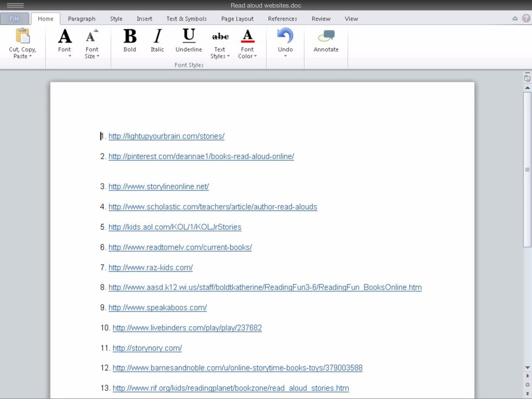Click the Font Size icon

point(92,36)
